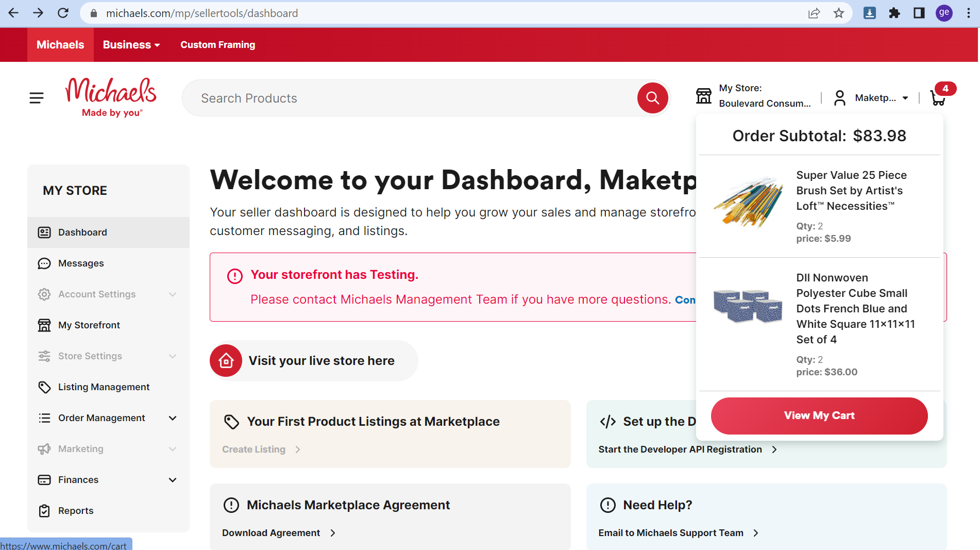This screenshot has width=980, height=550.
Task: Click Boulevard Consum... store name
Action: click(765, 104)
